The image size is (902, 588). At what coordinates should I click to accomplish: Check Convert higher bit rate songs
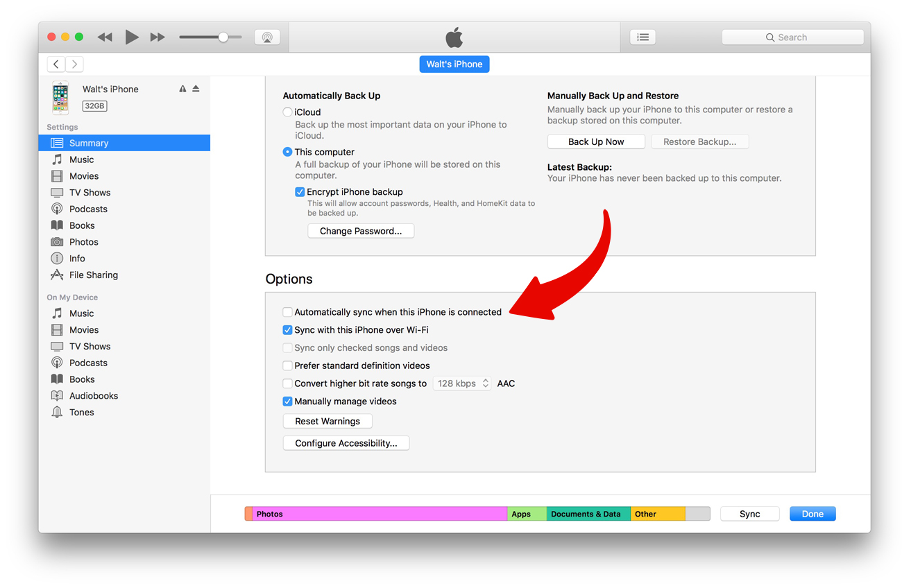(287, 383)
